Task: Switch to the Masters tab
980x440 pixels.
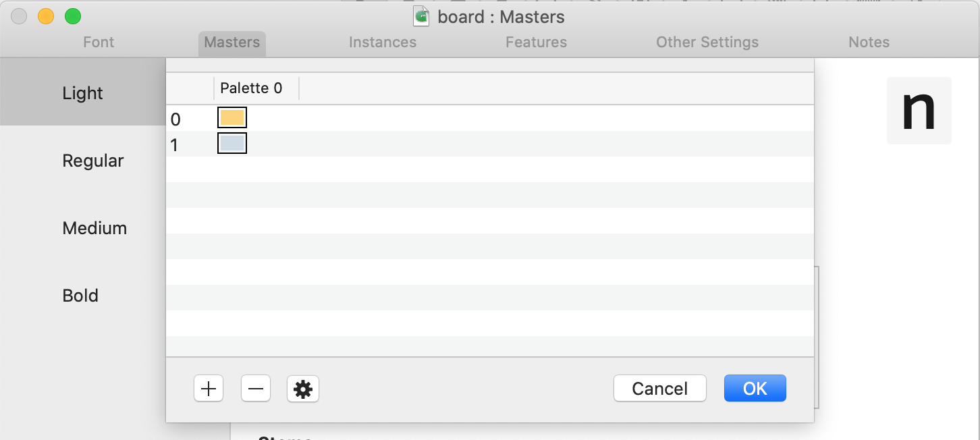Action: 232,43
